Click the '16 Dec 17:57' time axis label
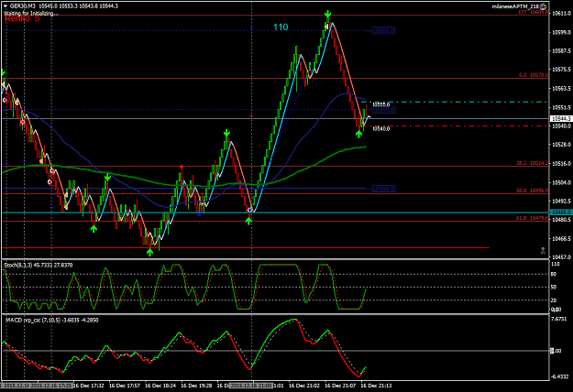Viewport: 573px width, 392px height. click(x=125, y=386)
